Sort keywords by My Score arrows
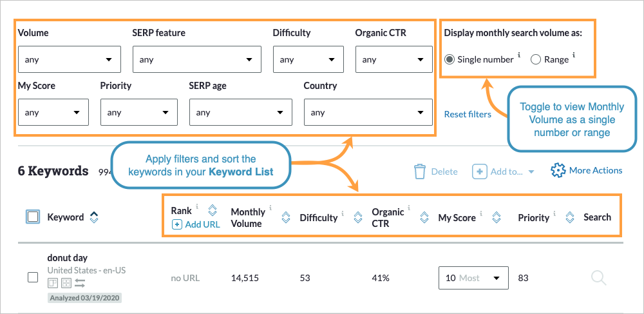Viewport: 644px width, 314px height. coord(497,218)
